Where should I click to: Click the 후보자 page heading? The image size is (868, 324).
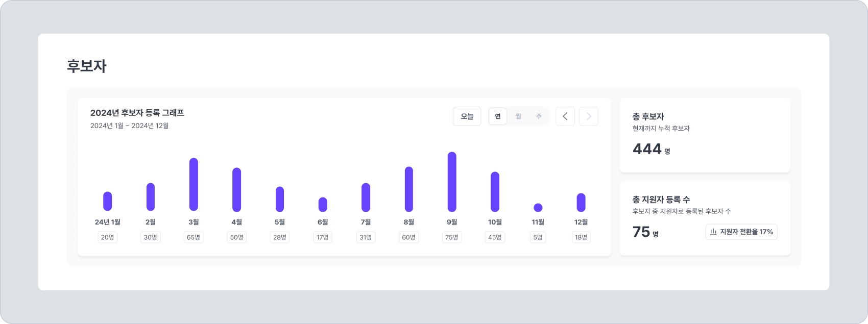click(87, 66)
